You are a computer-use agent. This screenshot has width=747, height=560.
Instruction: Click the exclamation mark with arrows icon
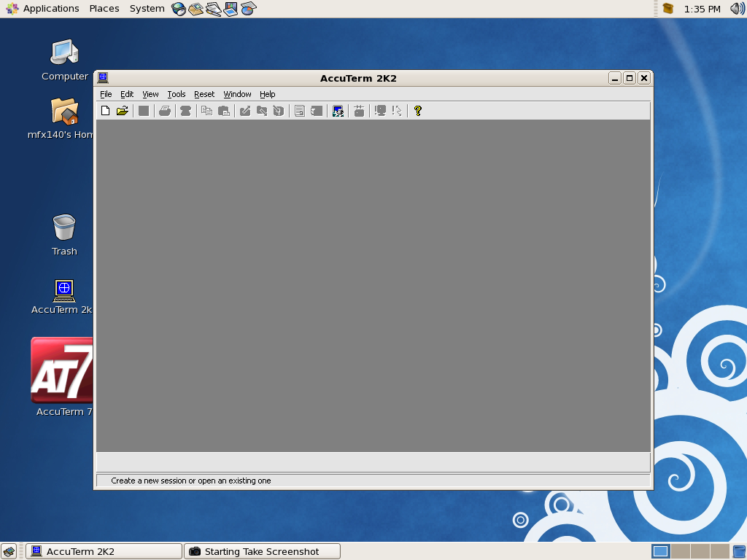[x=397, y=111]
